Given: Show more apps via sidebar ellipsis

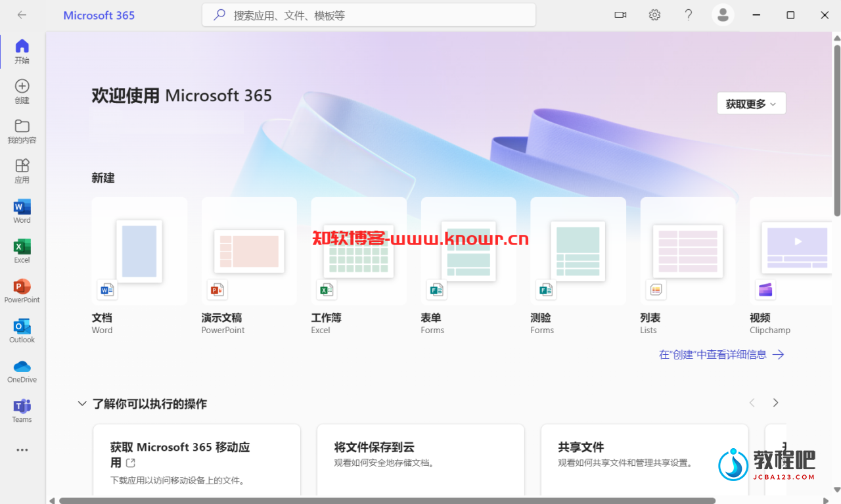Looking at the screenshot, I should (x=22, y=450).
